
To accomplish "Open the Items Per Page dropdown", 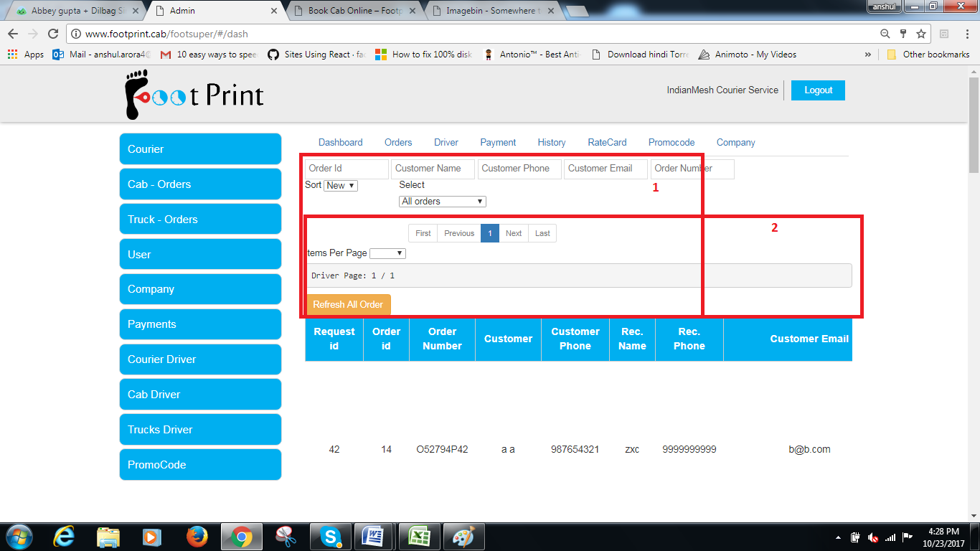I will click(x=387, y=253).
